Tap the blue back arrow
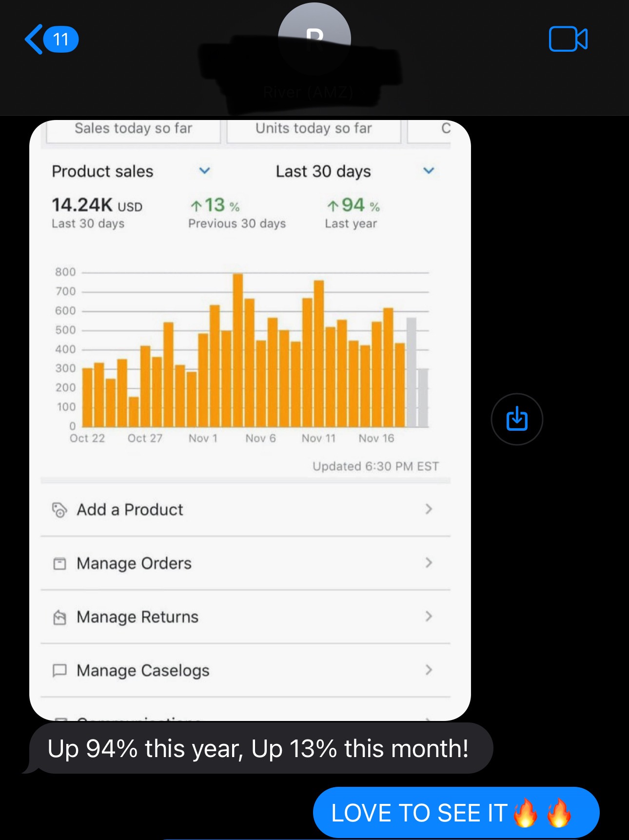 coord(34,39)
